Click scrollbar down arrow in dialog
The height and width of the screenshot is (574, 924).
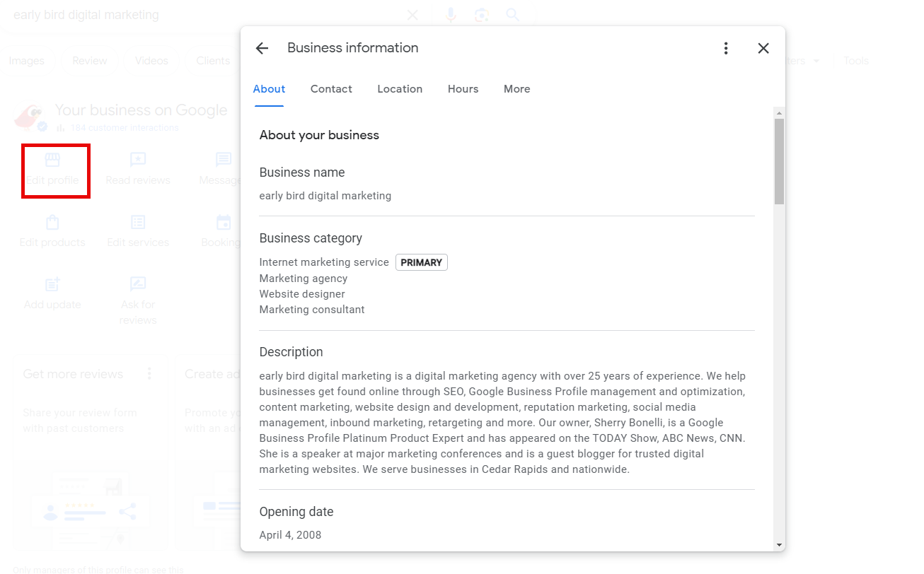point(779,545)
